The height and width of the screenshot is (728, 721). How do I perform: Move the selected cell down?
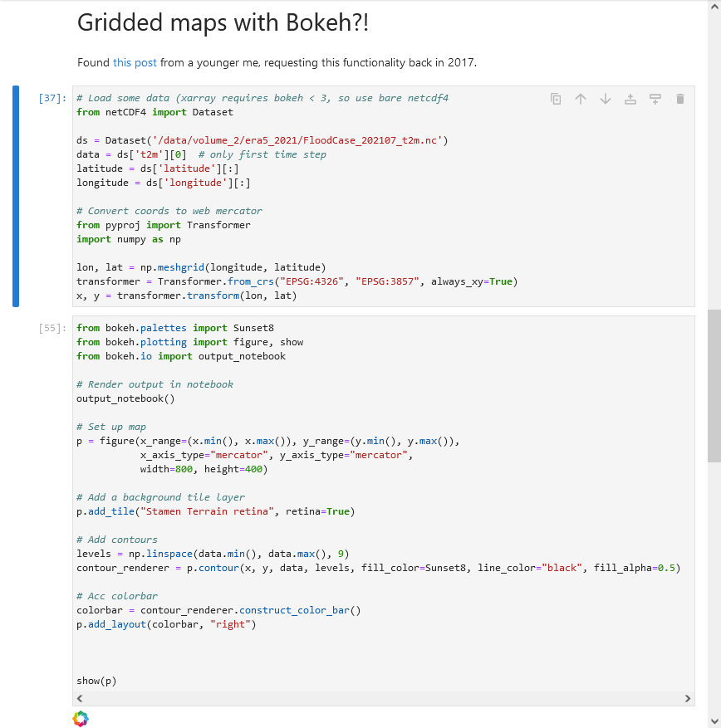pyautogui.click(x=605, y=98)
